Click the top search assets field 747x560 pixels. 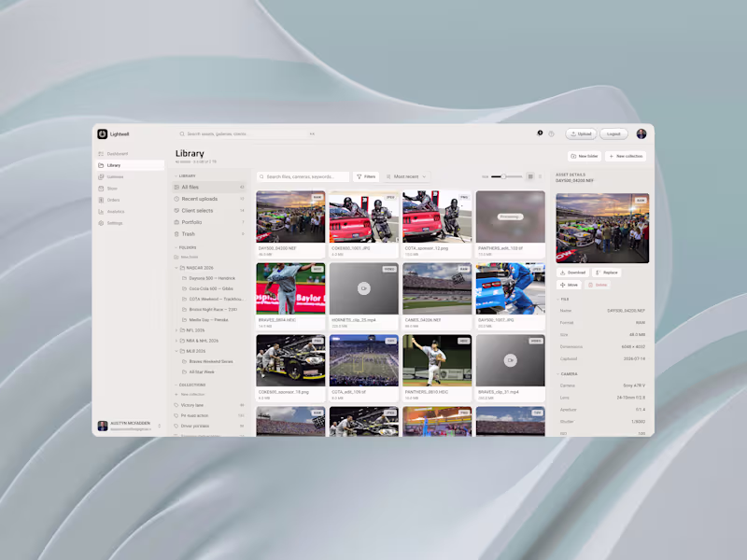[x=247, y=133]
